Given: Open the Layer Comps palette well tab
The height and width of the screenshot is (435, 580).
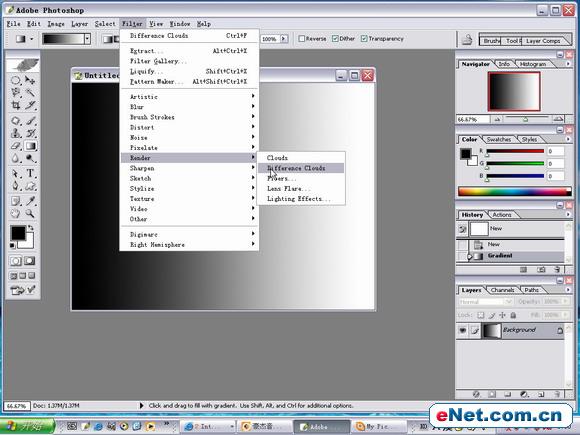Looking at the screenshot, I should 543,41.
